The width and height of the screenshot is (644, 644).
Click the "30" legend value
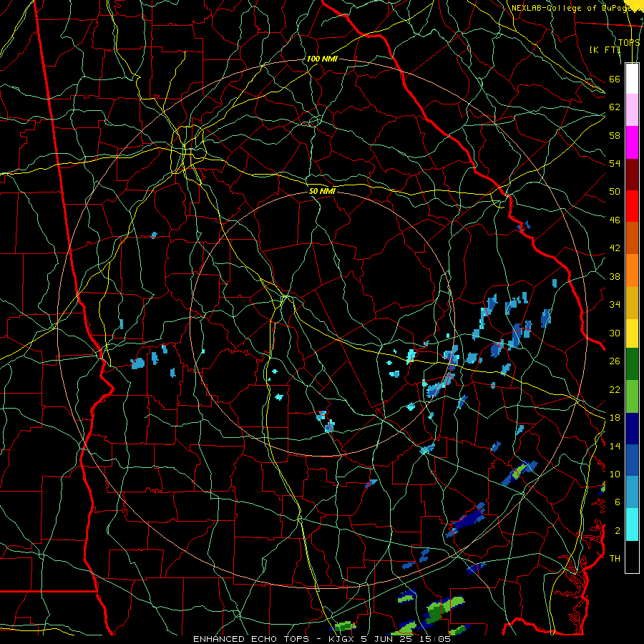[615, 333]
